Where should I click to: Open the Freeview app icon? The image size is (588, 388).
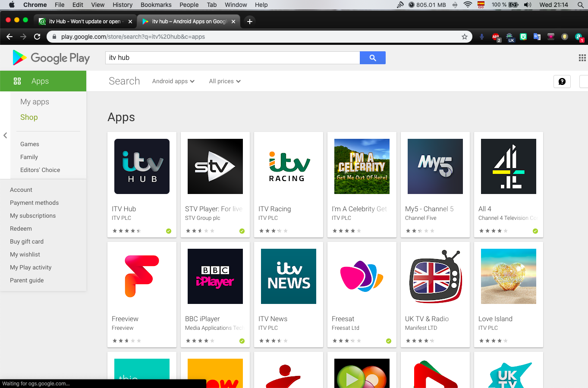(x=142, y=276)
